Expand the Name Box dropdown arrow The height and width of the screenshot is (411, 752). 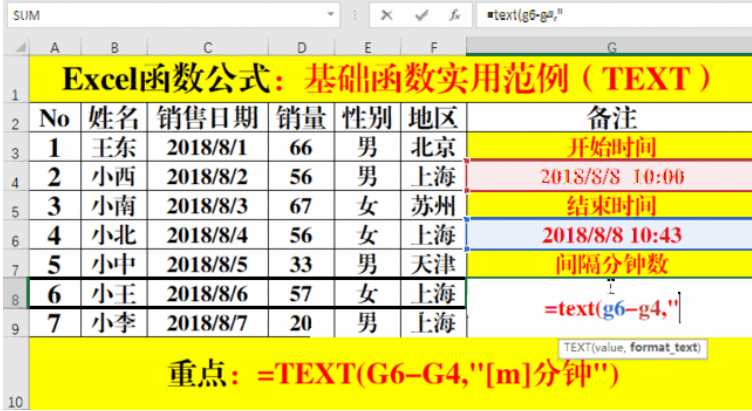[330, 15]
